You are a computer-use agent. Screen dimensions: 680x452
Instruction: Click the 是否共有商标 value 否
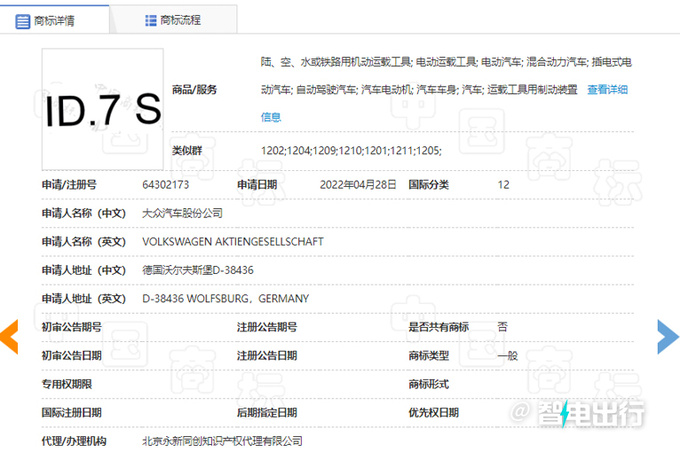pos(502,327)
